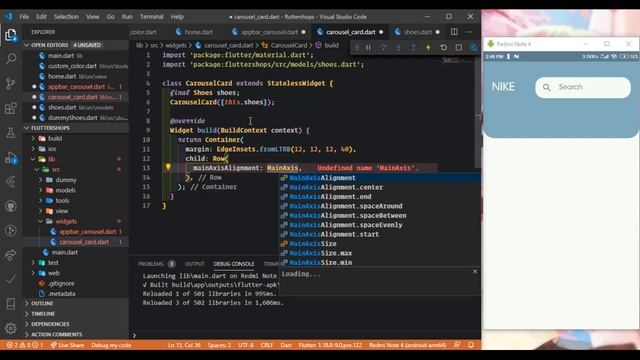The width and height of the screenshot is (640, 360).
Task: Open the Edit menu
Action: pos(41,17)
